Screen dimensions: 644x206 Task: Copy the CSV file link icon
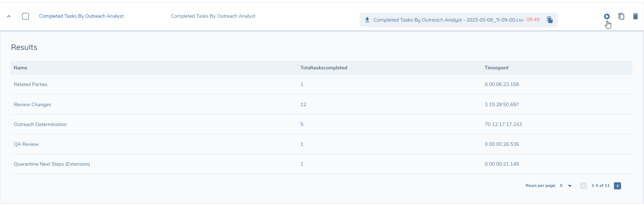[x=550, y=20]
